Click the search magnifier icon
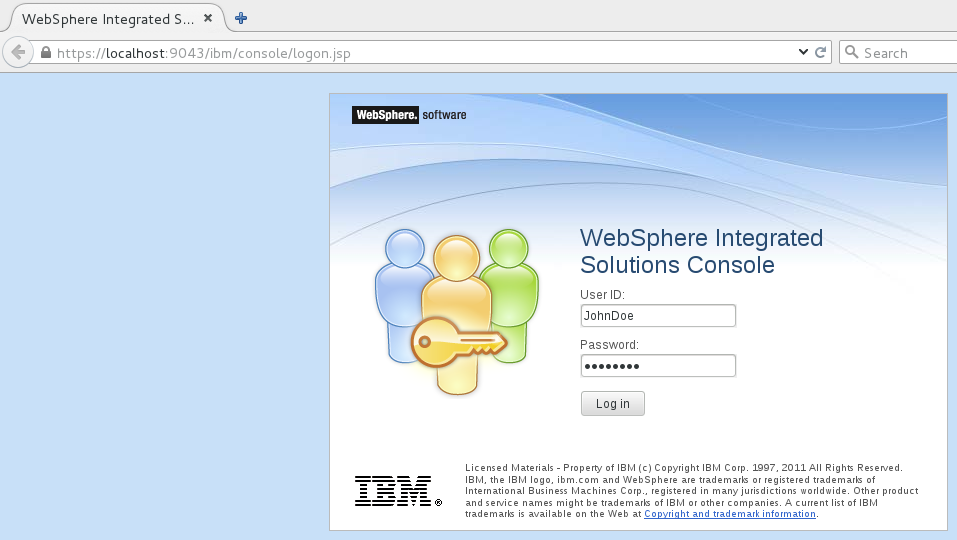 [851, 52]
